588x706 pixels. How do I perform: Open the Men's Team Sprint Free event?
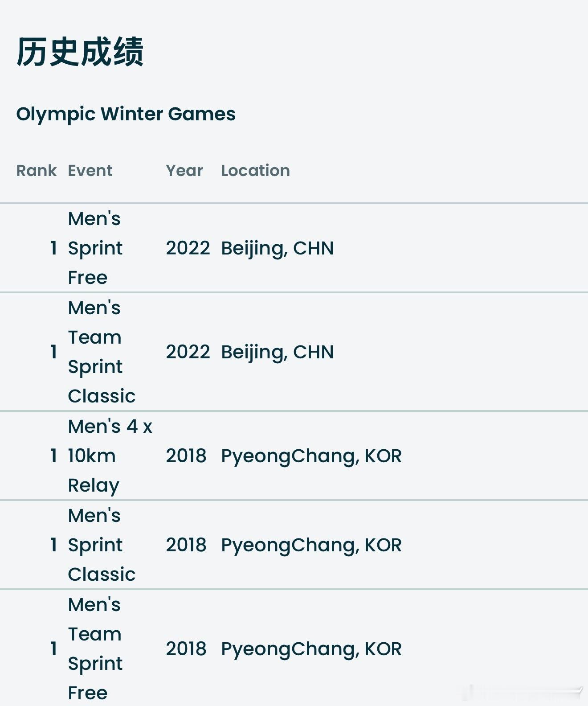[95, 649]
